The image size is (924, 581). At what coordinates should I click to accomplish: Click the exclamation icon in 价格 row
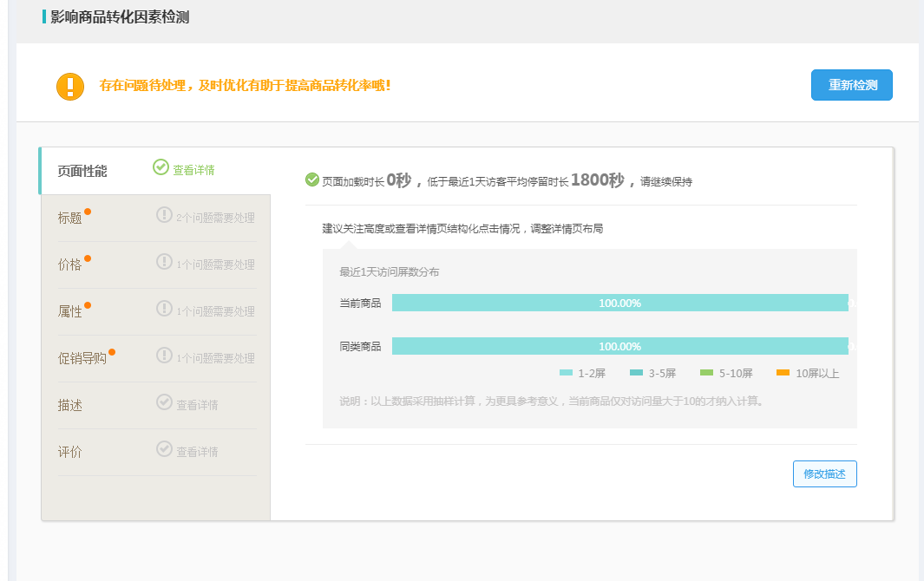pyautogui.click(x=164, y=262)
